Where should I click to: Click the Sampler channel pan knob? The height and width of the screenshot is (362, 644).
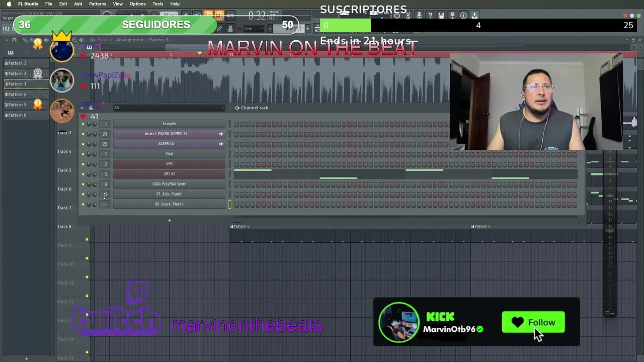89,124
